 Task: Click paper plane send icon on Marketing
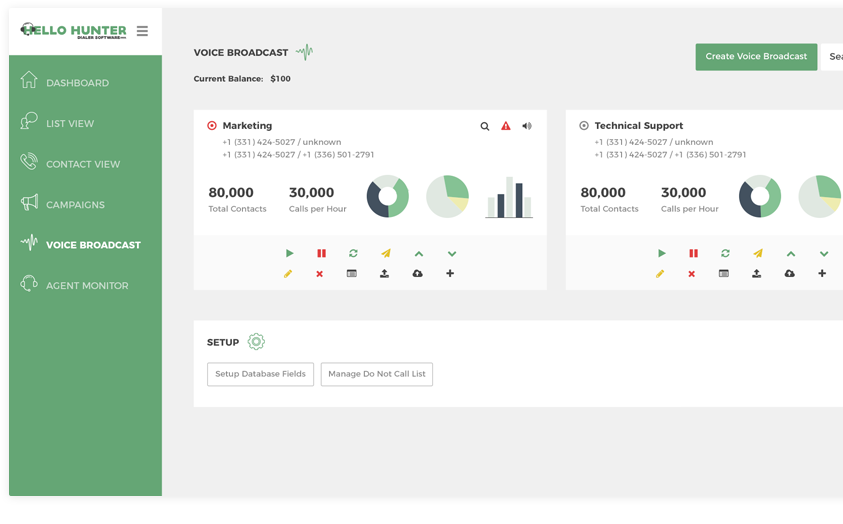[x=386, y=253]
